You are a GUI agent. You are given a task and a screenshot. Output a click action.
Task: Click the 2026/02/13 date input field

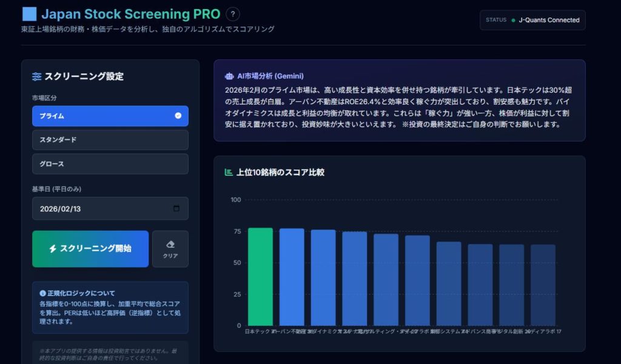tap(97, 208)
